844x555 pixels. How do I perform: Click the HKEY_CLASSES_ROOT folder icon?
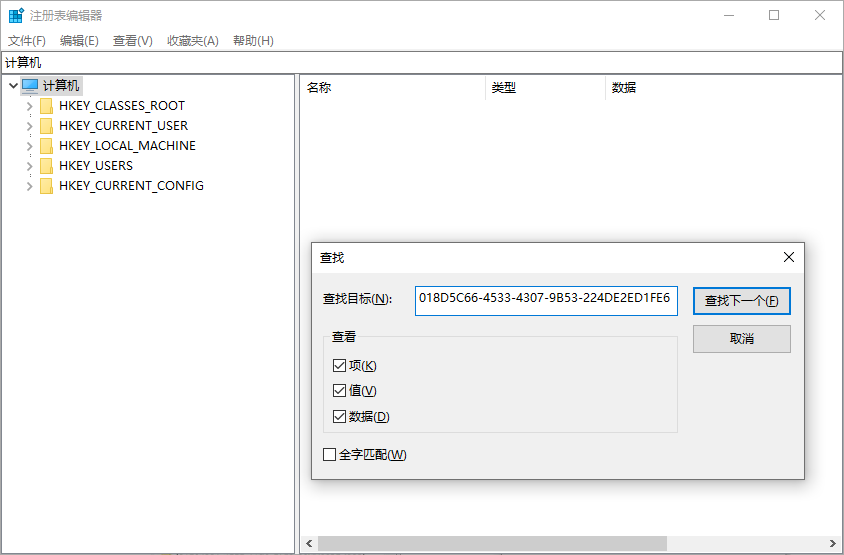click(x=47, y=106)
